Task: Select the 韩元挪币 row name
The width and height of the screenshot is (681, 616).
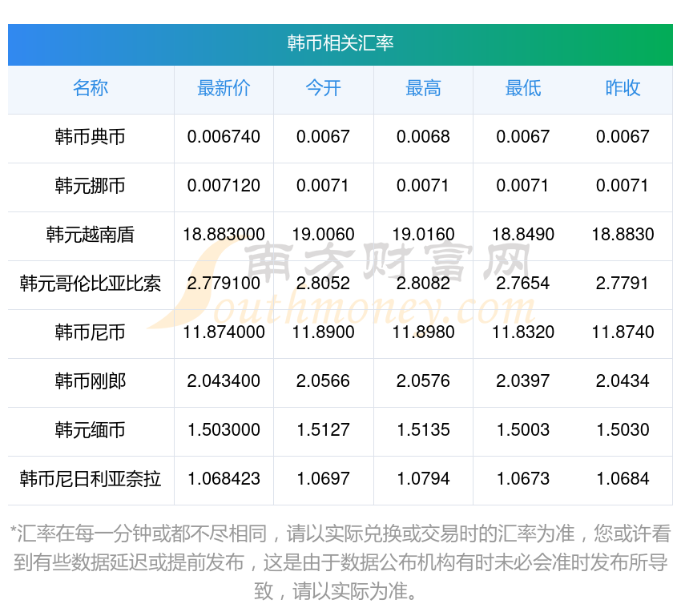Action: point(91,186)
